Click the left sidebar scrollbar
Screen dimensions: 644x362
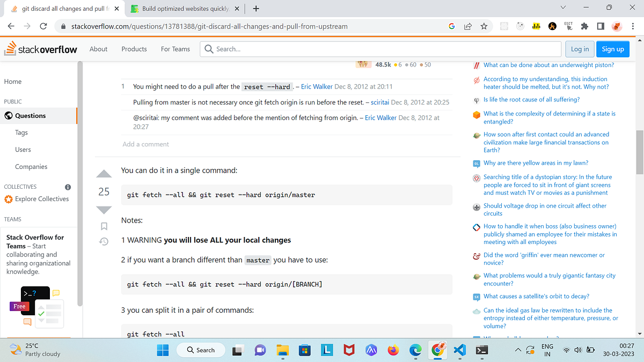coord(80,182)
